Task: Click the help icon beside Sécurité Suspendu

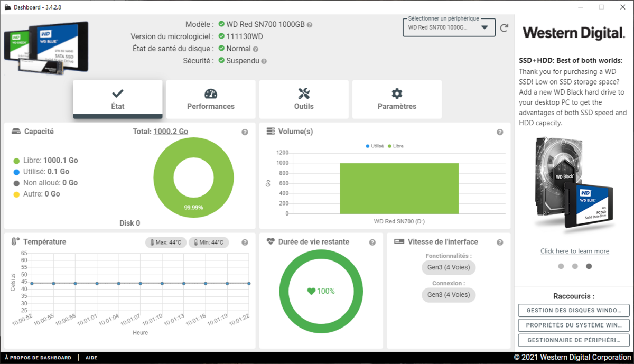Action: pyautogui.click(x=264, y=61)
